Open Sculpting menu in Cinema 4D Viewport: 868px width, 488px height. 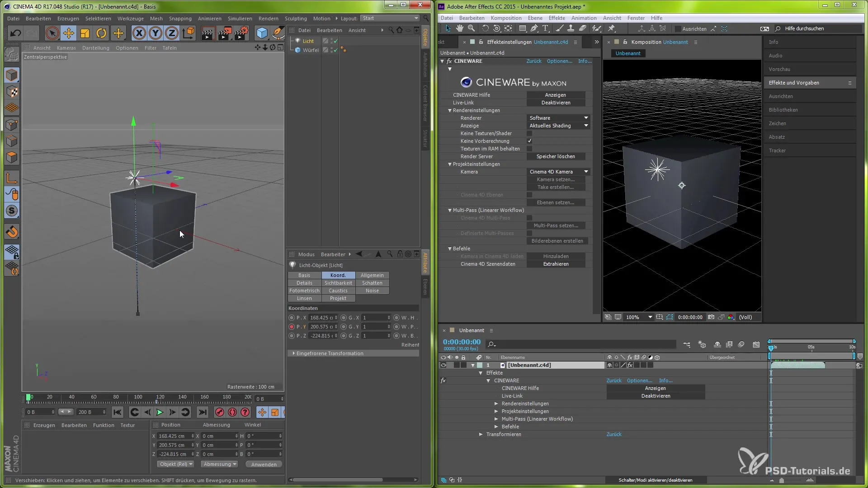pyautogui.click(x=296, y=19)
